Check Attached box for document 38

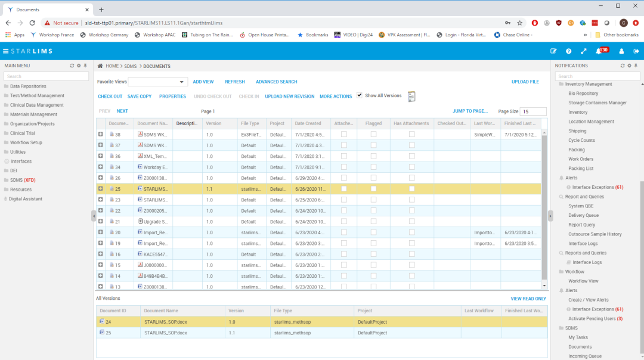click(x=344, y=134)
